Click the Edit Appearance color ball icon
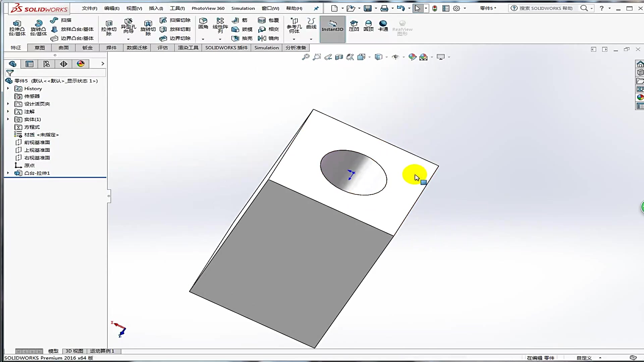Screen dimensions: 644x362 tap(412, 57)
